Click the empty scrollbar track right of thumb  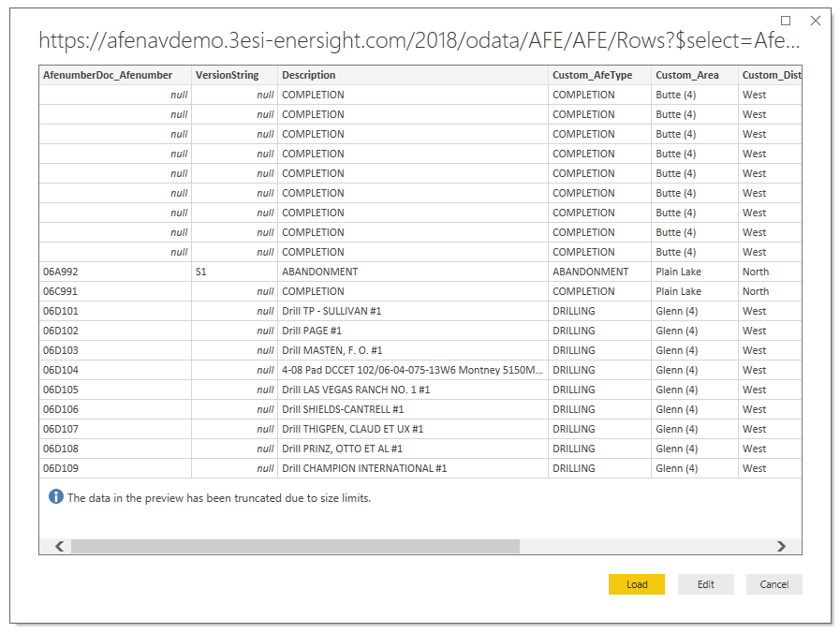pos(647,546)
